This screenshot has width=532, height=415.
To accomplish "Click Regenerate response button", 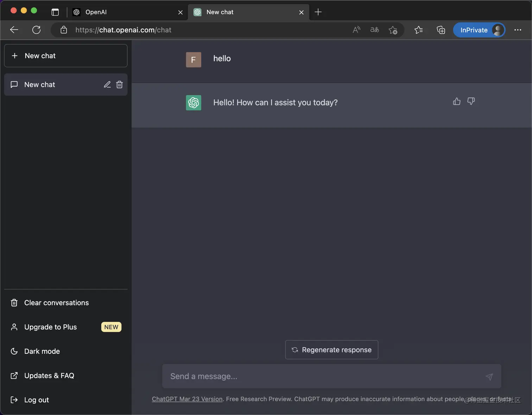I will pyautogui.click(x=332, y=350).
